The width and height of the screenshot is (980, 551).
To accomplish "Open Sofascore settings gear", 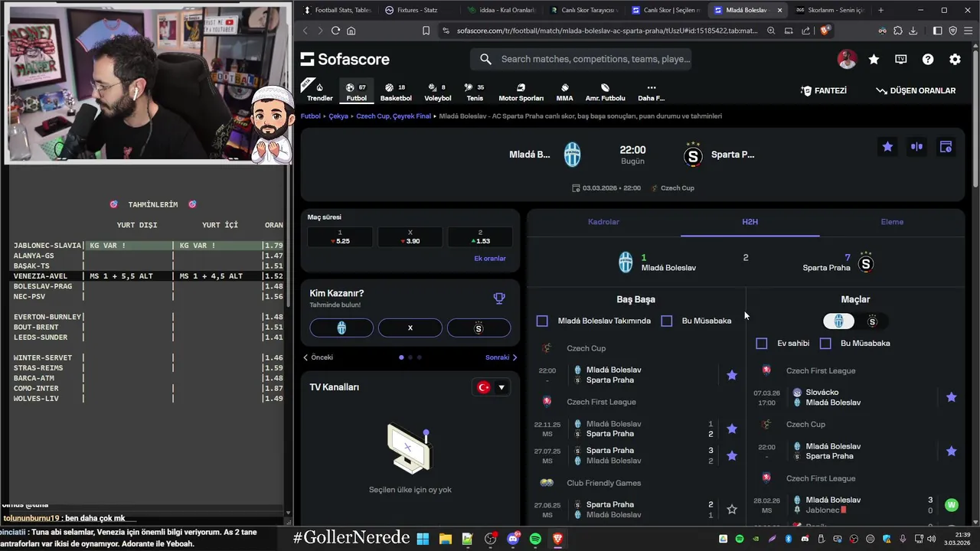I will 955,59.
